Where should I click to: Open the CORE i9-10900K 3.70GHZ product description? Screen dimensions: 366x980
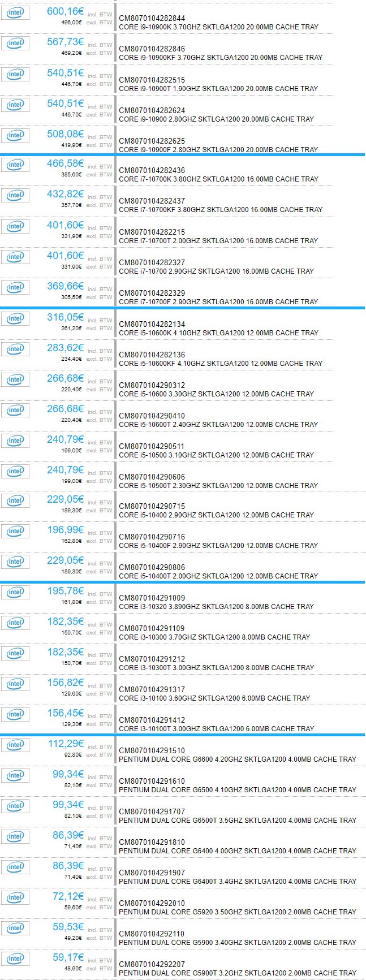pyautogui.click(x=218, y=27)
